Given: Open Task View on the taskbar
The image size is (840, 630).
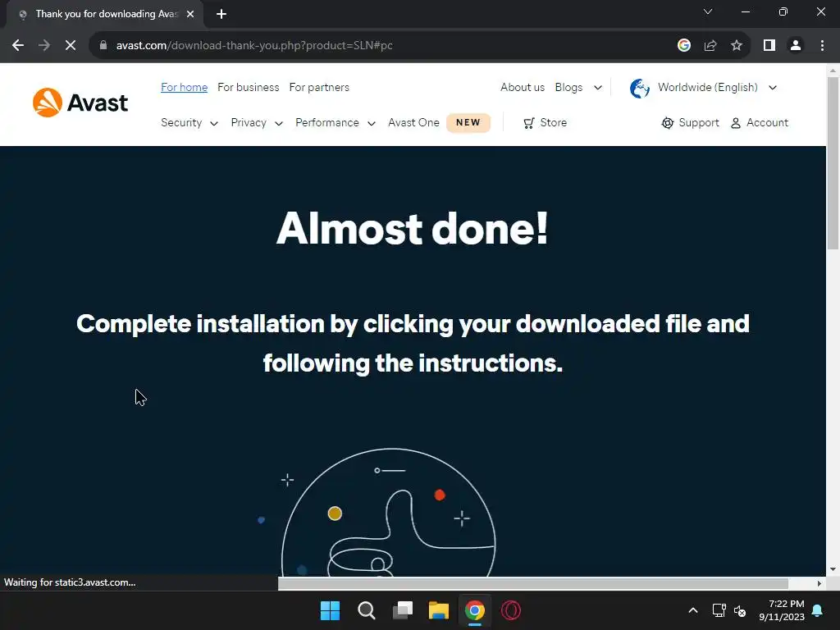Looking at the screenshot, I should coord(403,610).
